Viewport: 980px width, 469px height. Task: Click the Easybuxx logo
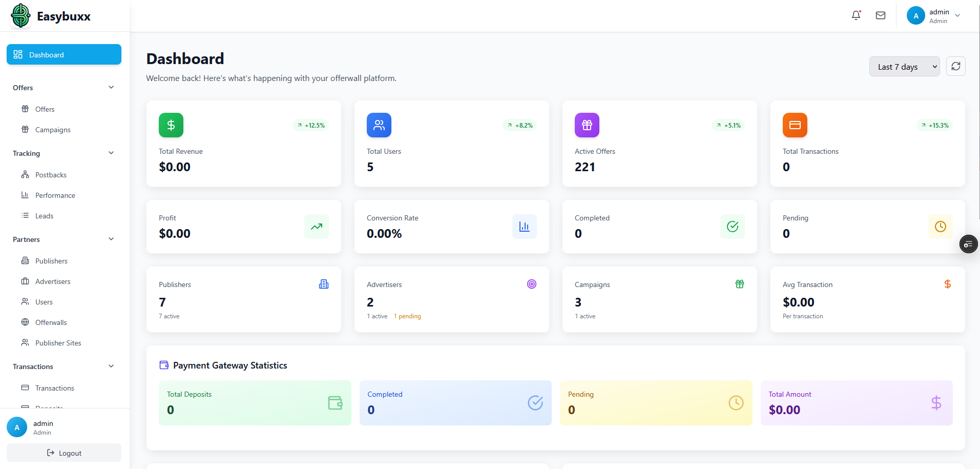(21, 16)
